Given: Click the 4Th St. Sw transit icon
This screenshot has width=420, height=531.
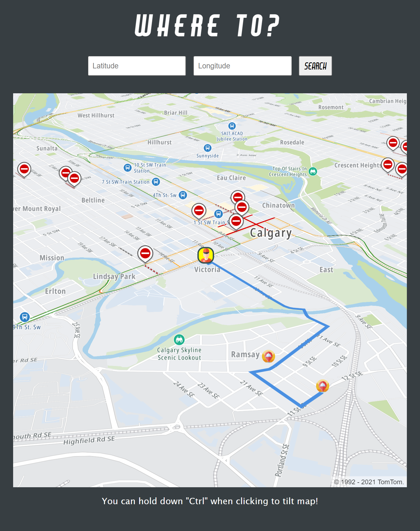Looking at the screenshot, I should (183, 195).
